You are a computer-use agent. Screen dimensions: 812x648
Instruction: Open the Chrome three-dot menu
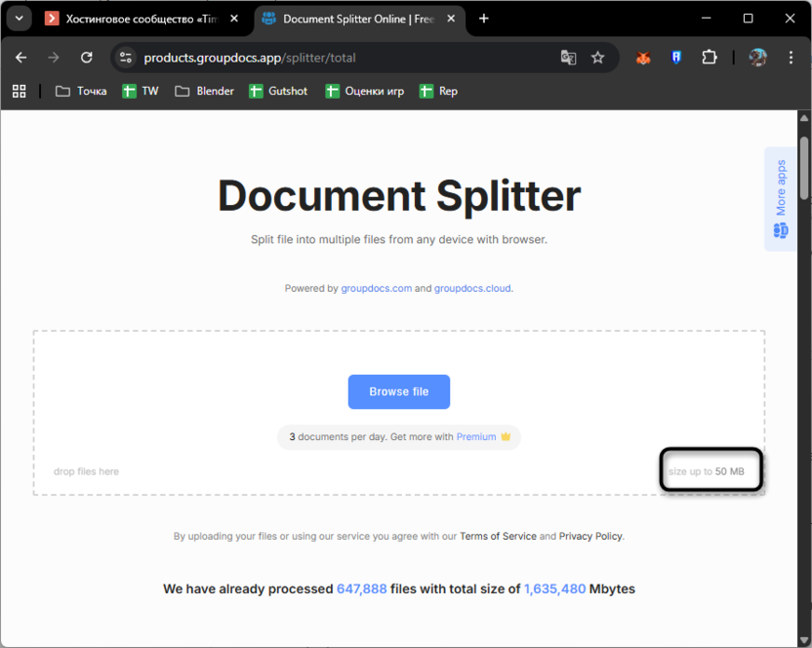point(792,58)
